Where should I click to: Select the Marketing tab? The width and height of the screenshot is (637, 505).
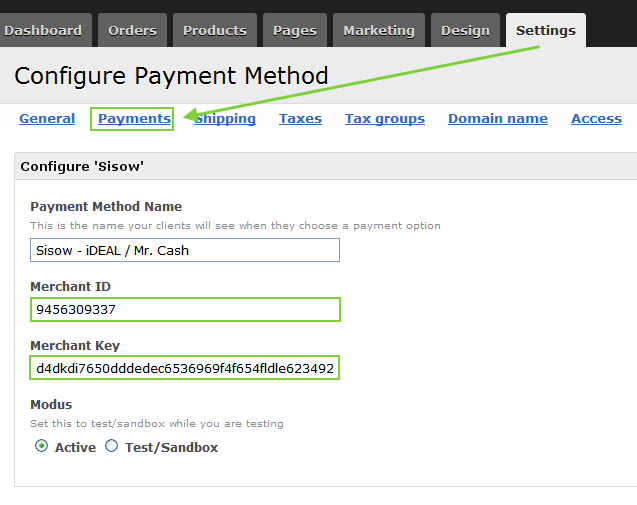pos(379,30)
